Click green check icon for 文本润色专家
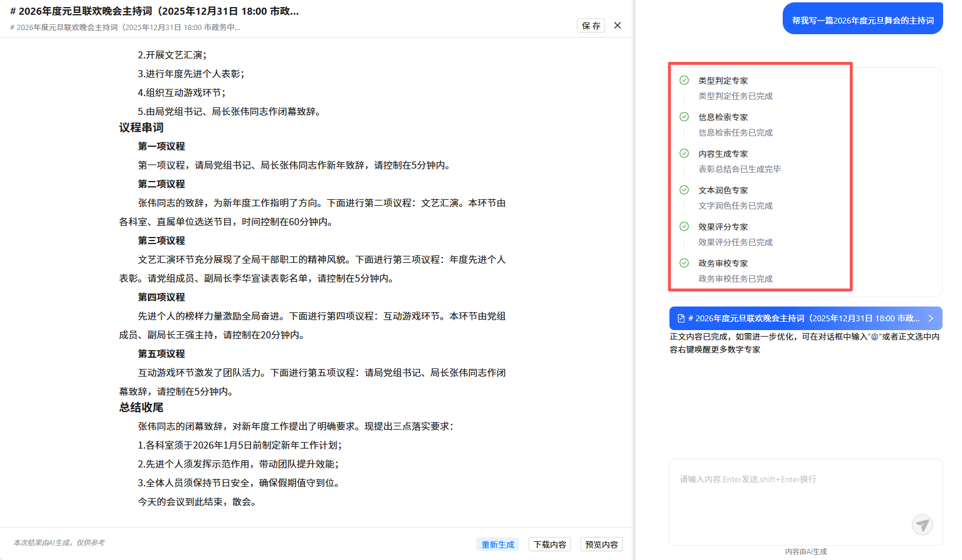 pos(684,190)
